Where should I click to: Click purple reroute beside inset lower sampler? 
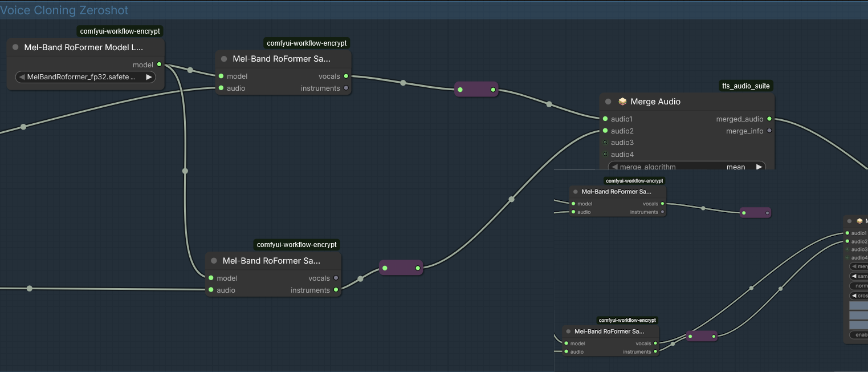click(x=702, y=336)
